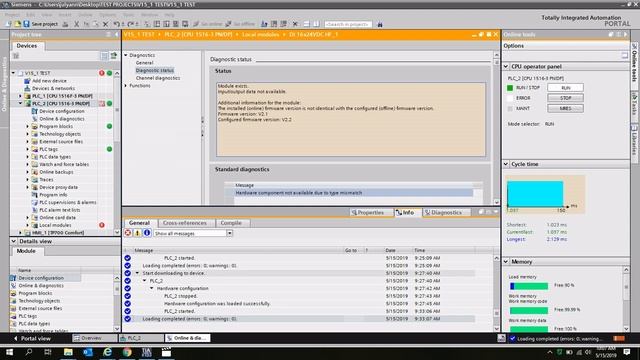
Task: Click the Go offline toolbar button
Action: (x=240, y=24)
